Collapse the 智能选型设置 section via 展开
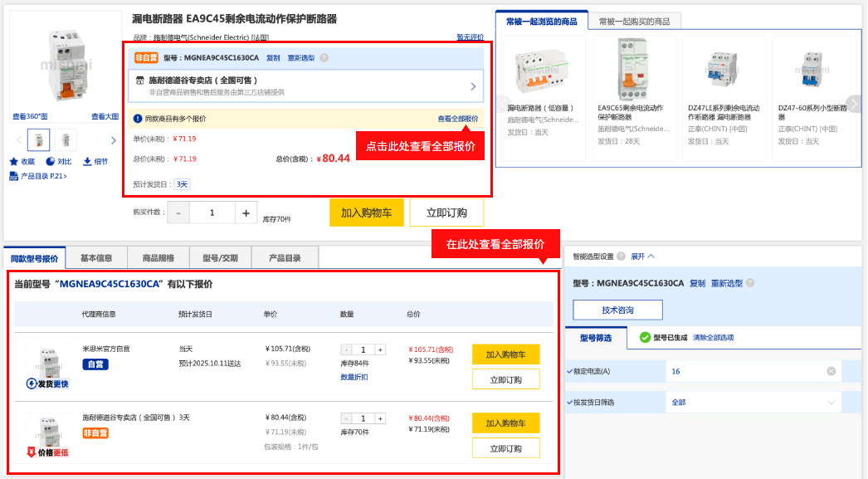868x479 pixels. (x=643, y=257)
